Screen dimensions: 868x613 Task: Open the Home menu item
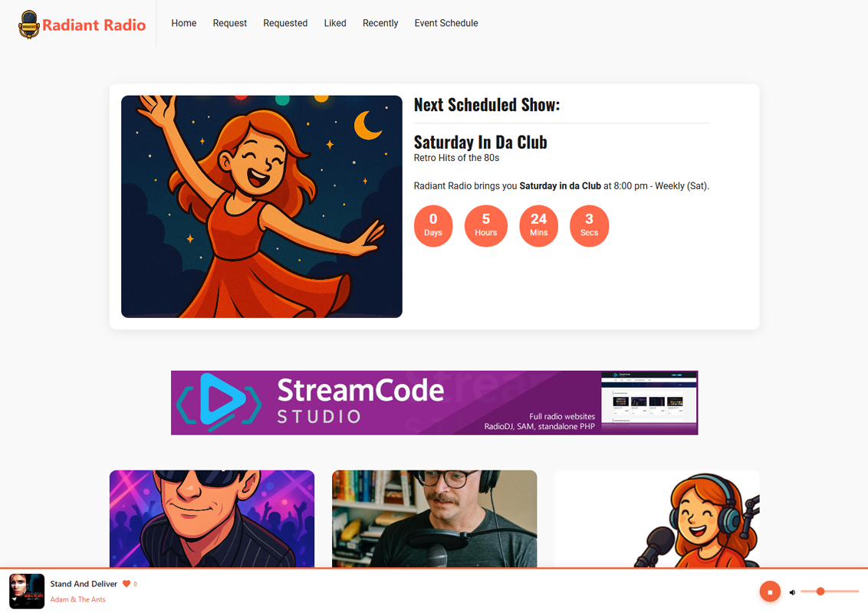point(183,24)
